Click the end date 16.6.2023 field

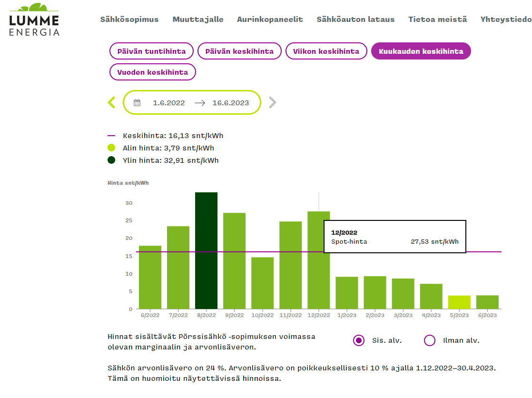tap(230, 103)
